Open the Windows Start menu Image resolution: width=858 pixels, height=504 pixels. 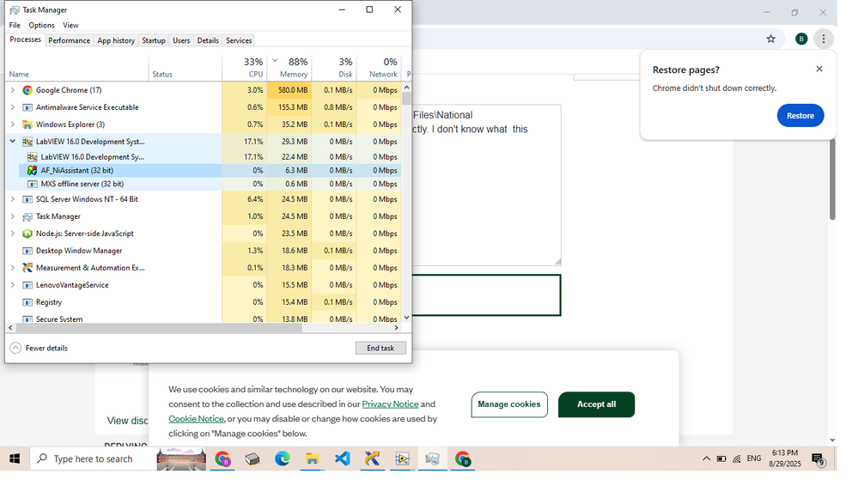coord(15,458)
